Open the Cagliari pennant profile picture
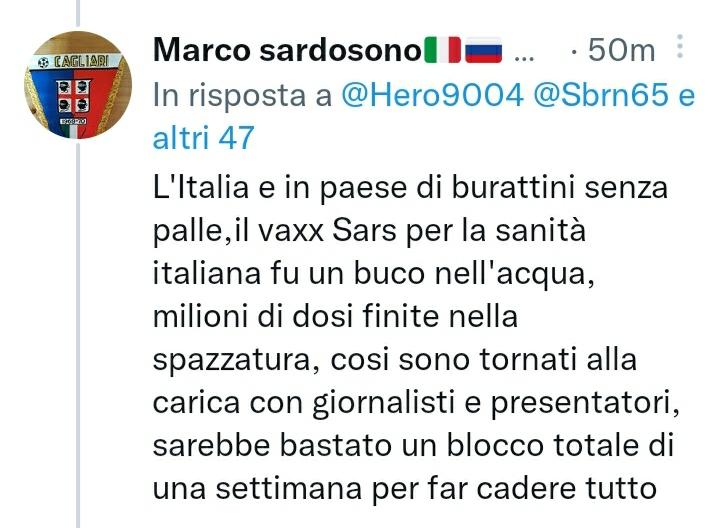 [78, 85]
